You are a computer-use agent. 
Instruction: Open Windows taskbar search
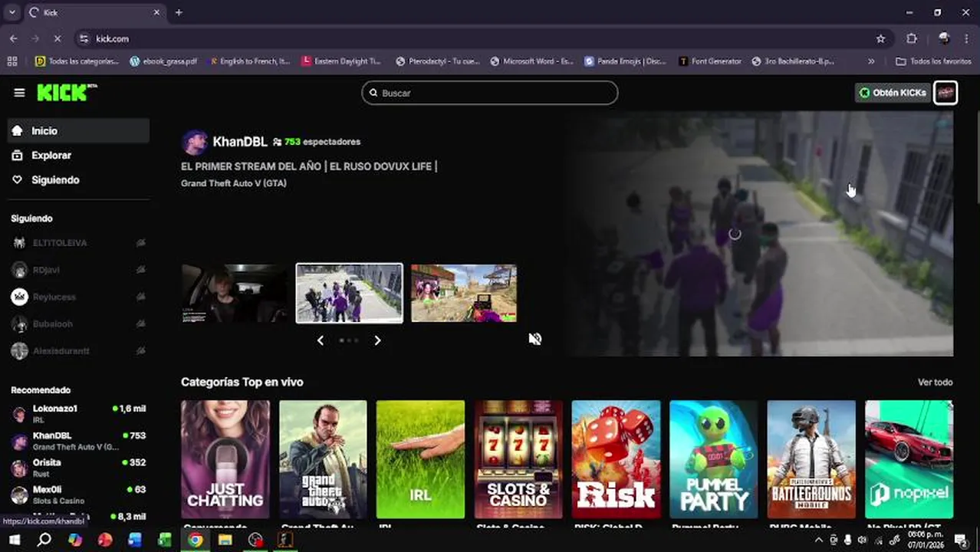pos(44,540)
